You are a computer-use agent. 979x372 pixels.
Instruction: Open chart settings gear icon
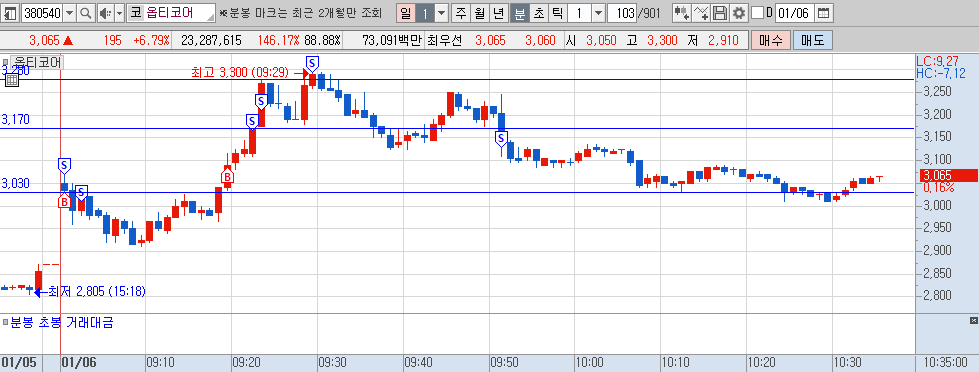739,12
